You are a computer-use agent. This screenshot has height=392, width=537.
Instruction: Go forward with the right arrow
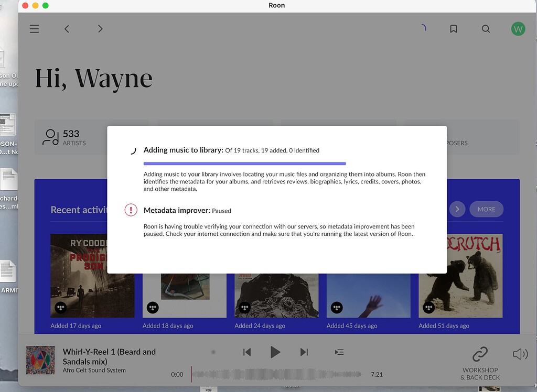tap(100, 29)
